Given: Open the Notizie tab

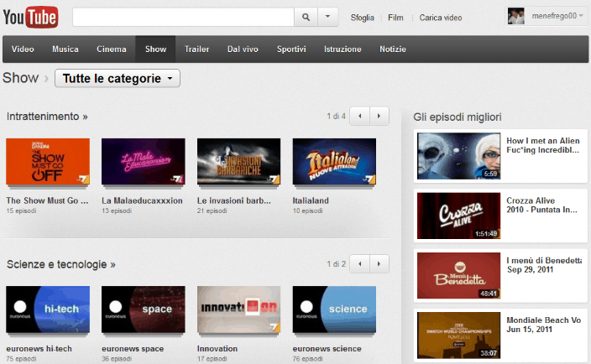Looking at the screenshot, I should click(393, 49).
